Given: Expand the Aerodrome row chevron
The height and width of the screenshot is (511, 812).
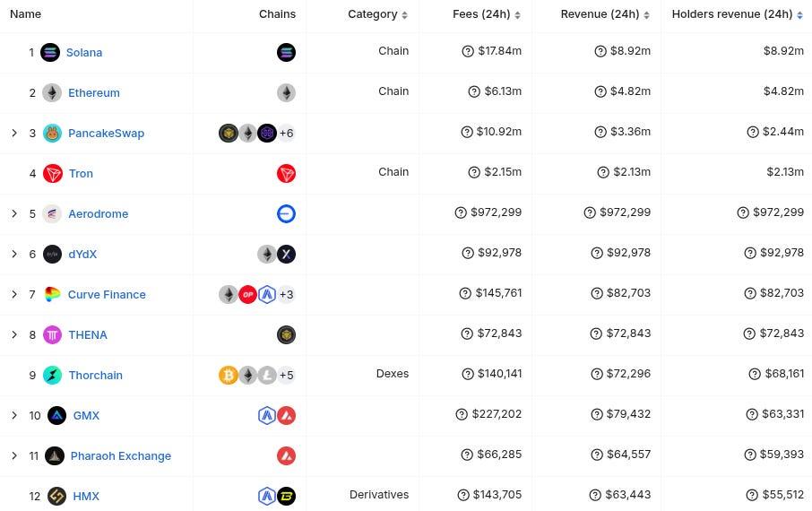Looking at the screenshot, I should [x=14, y=213].
